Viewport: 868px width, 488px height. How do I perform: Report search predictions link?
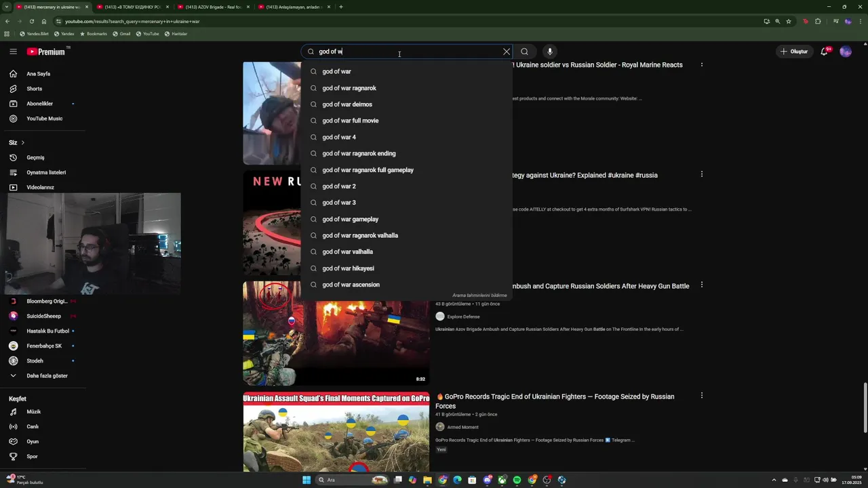coord(479,296)
